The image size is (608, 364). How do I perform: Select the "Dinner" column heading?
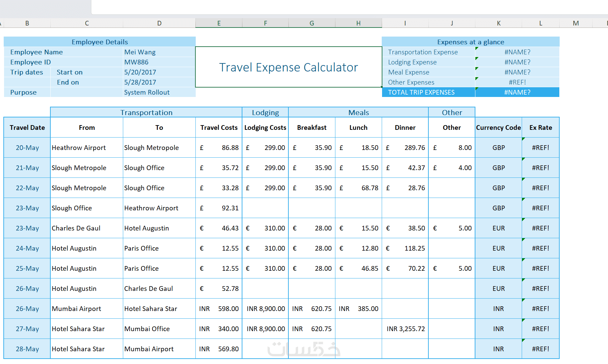tap(405, 127)
